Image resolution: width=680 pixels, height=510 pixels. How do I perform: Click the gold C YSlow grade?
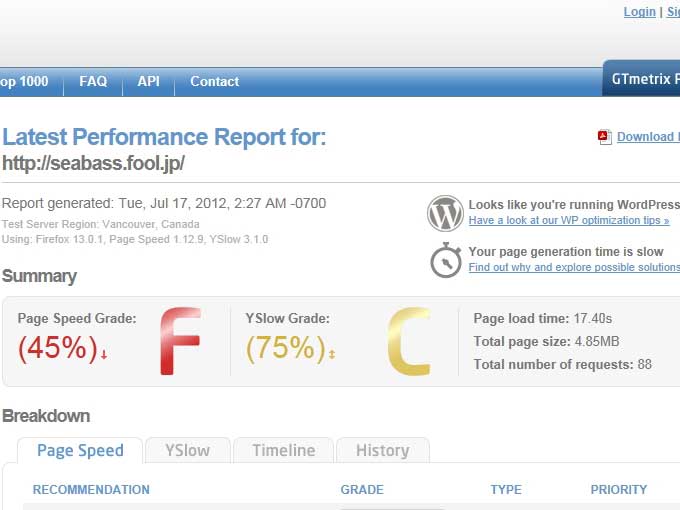(x=408, y=342)
